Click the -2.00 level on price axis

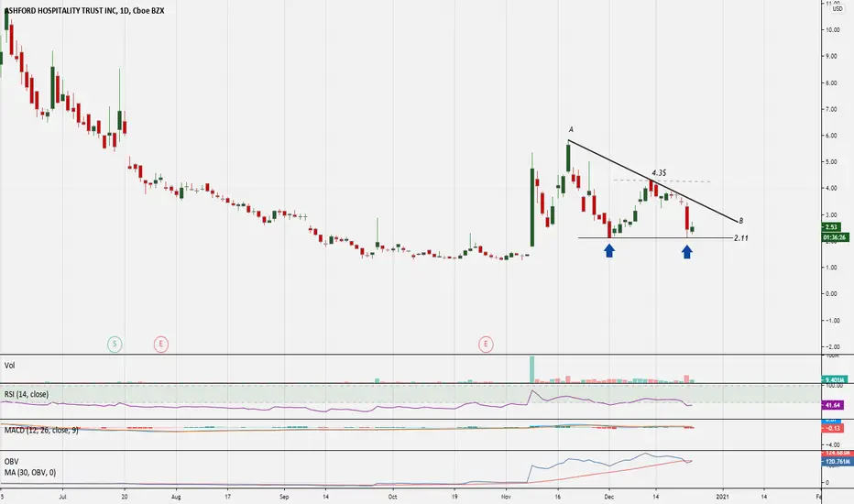[x=832, y=346]
